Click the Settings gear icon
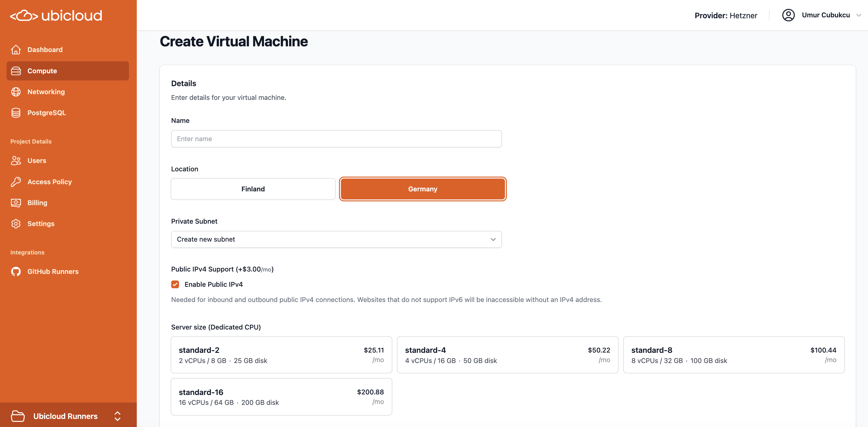Image resolution: width=868 pixels, height=427 pixels. 16,224
